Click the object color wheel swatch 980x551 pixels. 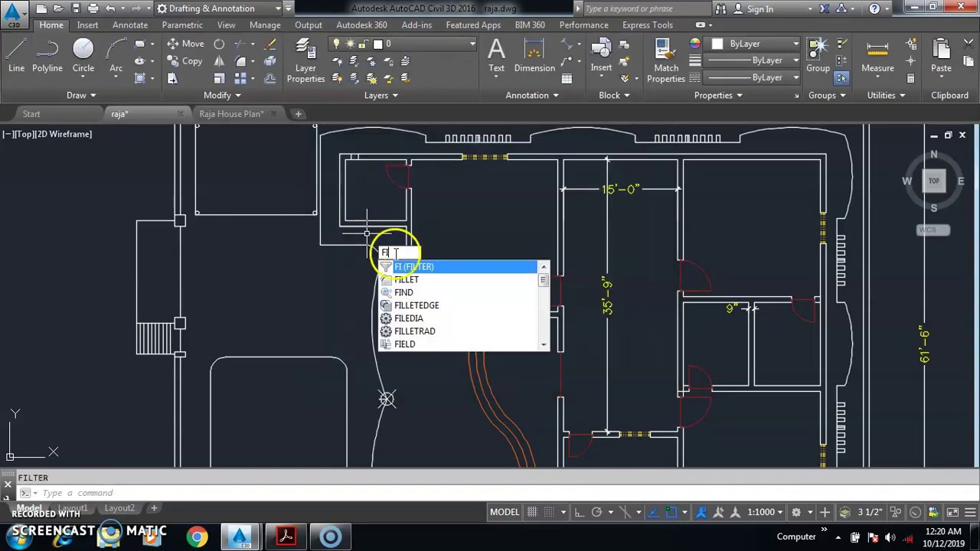695,44
